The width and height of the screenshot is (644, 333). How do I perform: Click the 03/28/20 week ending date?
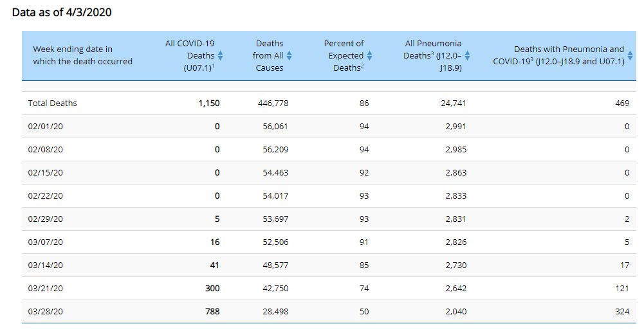pyautogui.click(x=46, y=311)
